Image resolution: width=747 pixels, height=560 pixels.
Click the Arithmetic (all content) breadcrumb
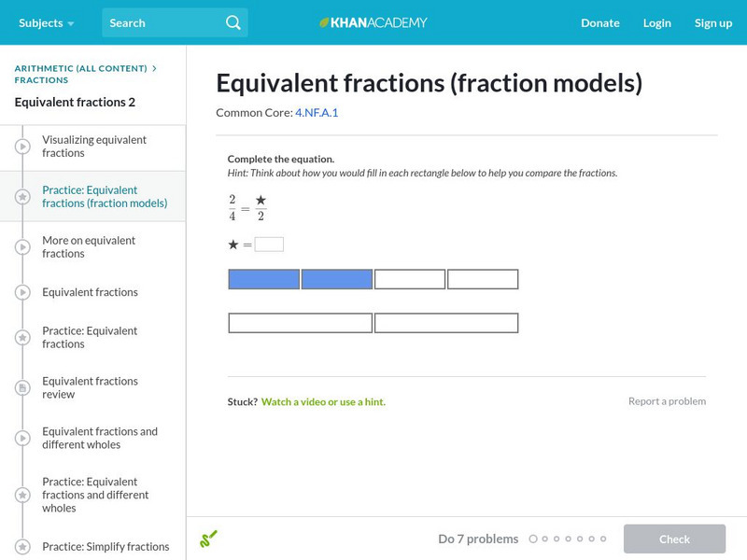click(x=80, y=68)
